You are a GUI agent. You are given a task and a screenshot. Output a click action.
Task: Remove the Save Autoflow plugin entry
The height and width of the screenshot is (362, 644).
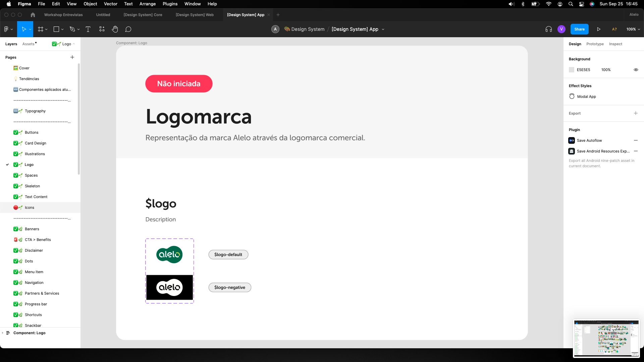pos(636,140)
